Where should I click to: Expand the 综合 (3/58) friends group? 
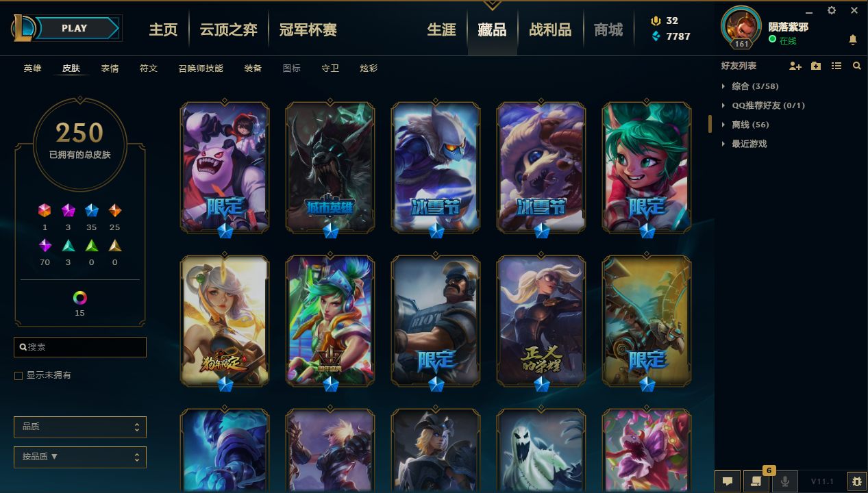[x=750, y=86]
